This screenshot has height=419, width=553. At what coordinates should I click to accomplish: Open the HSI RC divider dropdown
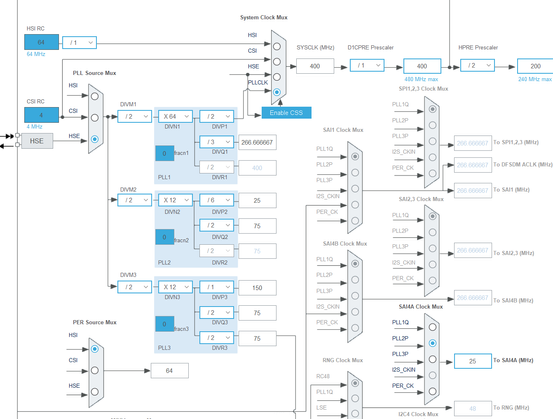coord(79,42)
